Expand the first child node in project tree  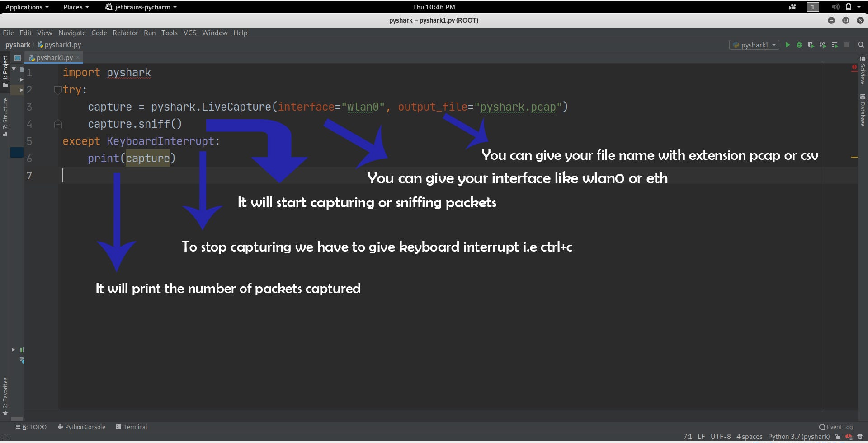coord(21,79)
